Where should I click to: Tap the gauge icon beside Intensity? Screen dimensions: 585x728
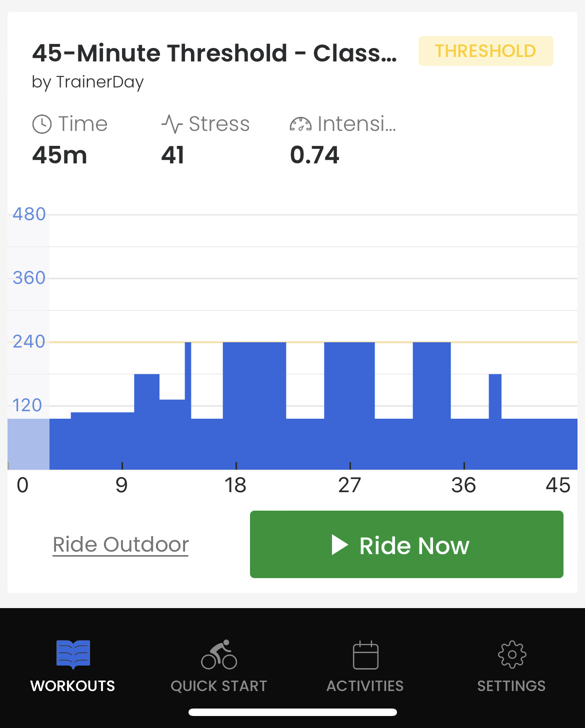300,124
